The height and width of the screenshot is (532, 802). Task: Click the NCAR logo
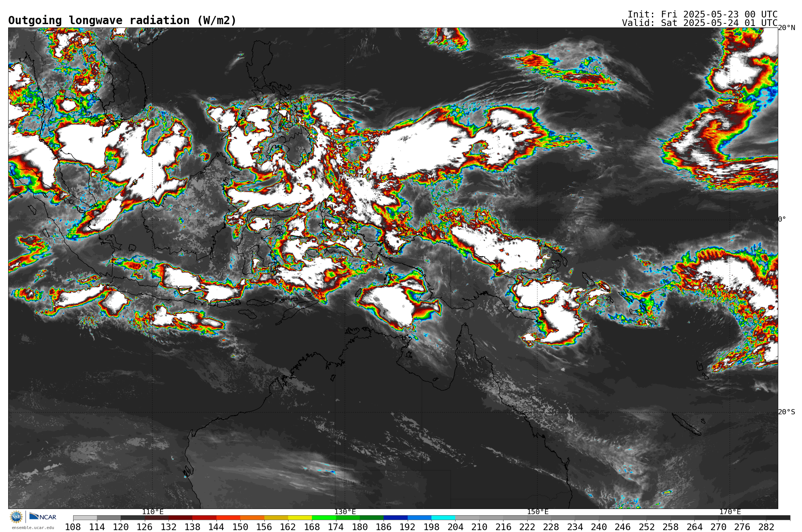click(x=43, y=516)
